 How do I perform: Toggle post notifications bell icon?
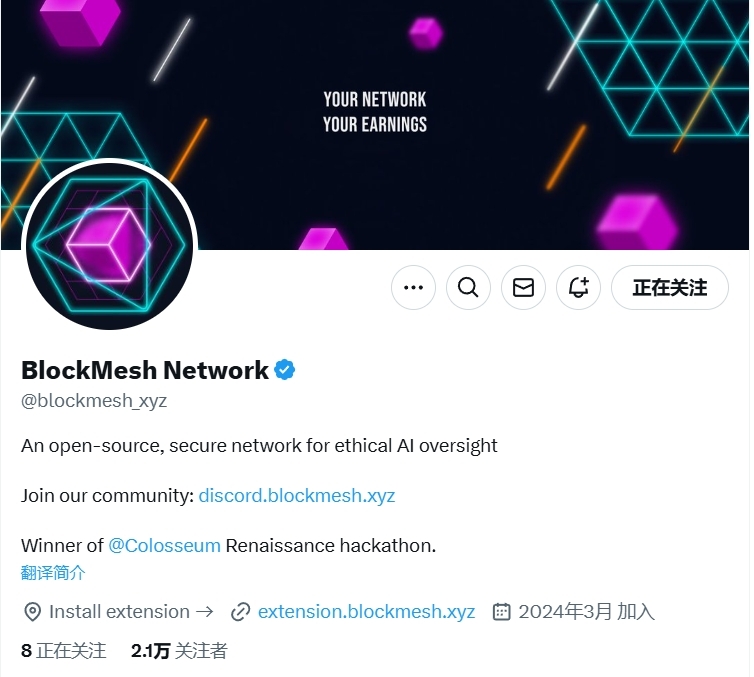(578, 288)
